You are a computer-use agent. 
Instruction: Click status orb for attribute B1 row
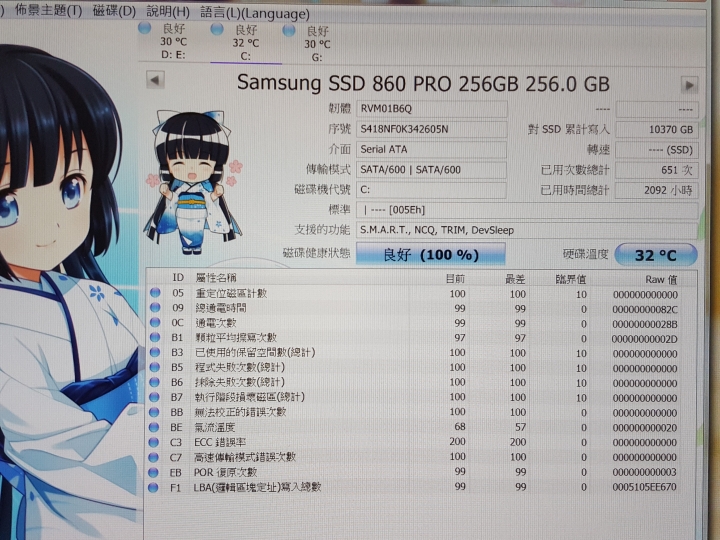point(155,337)
